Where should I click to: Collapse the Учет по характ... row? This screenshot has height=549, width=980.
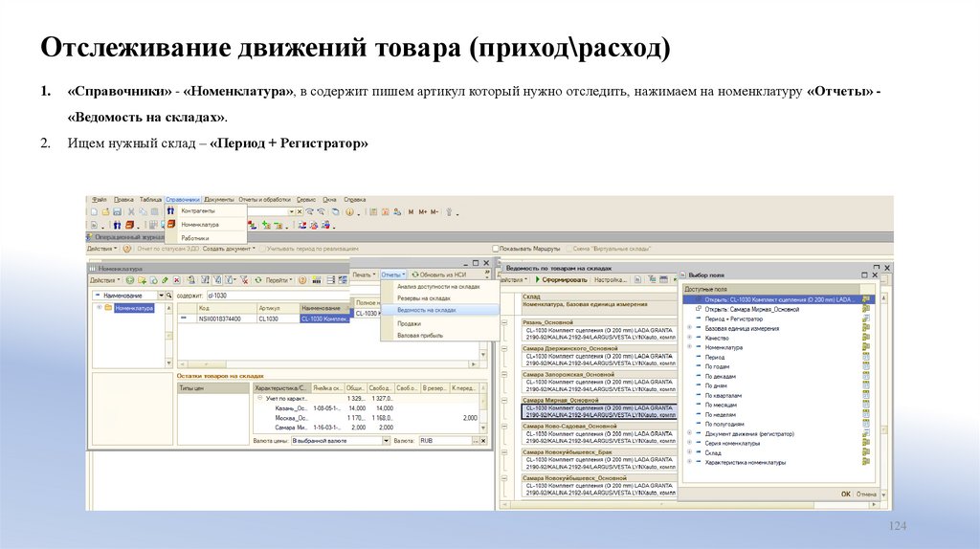pos(259,398)
